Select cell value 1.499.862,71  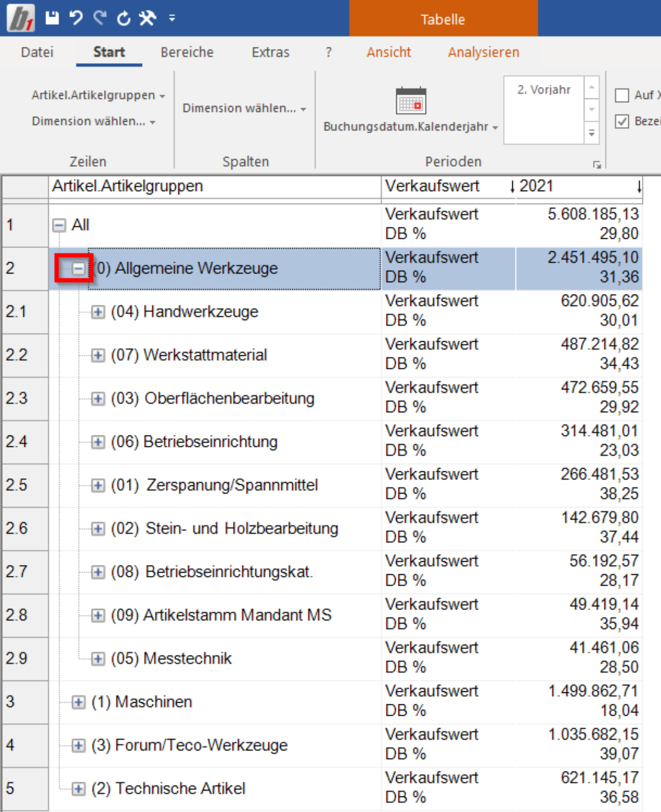click(x=593, y=691)
